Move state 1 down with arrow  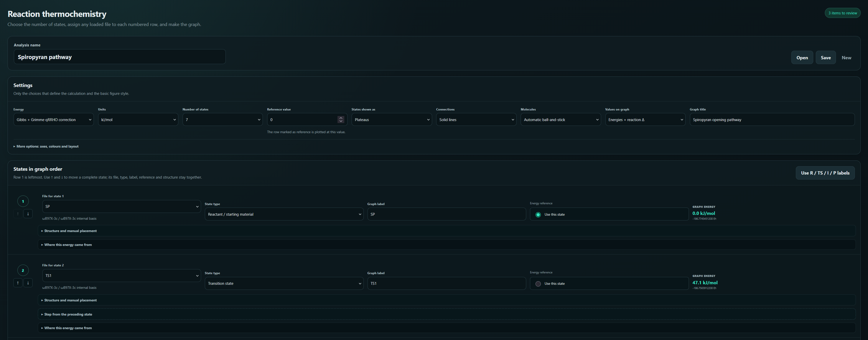[x=28, y=214]
